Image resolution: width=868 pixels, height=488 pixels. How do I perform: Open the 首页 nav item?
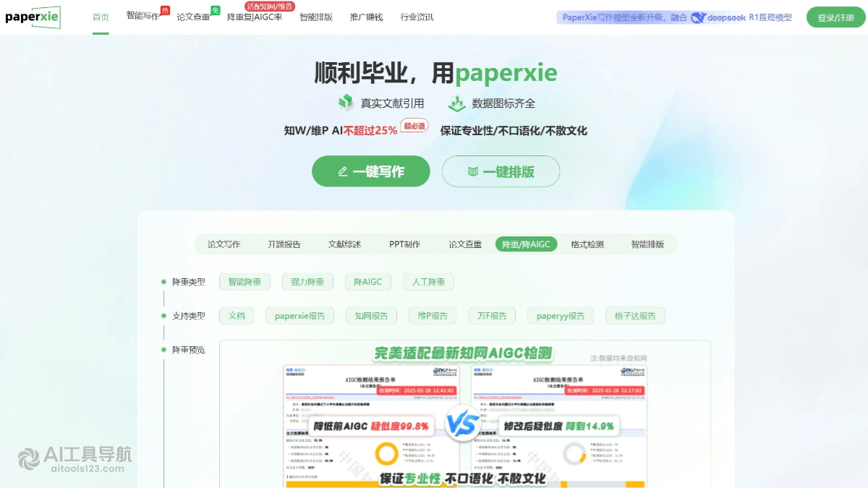(x=101, y=17)
